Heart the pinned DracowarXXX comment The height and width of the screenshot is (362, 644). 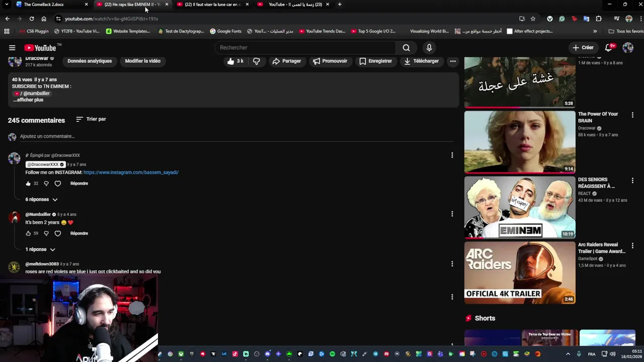(x=58, y=184)
